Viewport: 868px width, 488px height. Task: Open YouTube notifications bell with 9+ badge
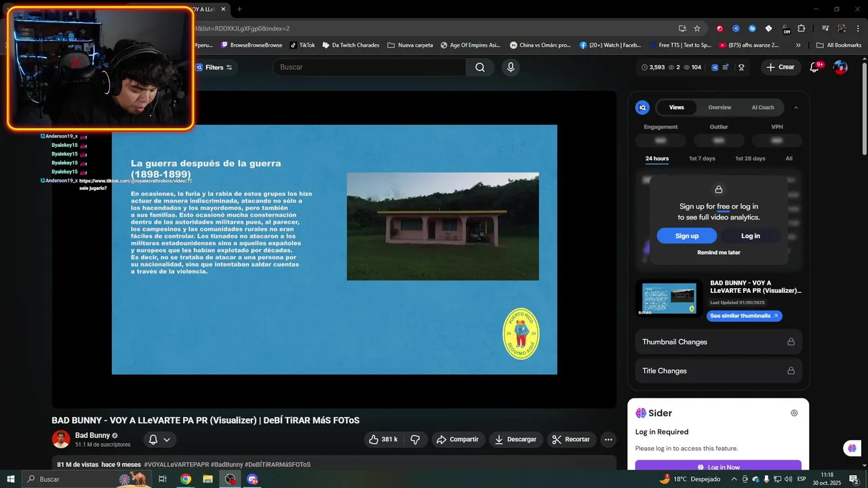click(x=815, y=67)
